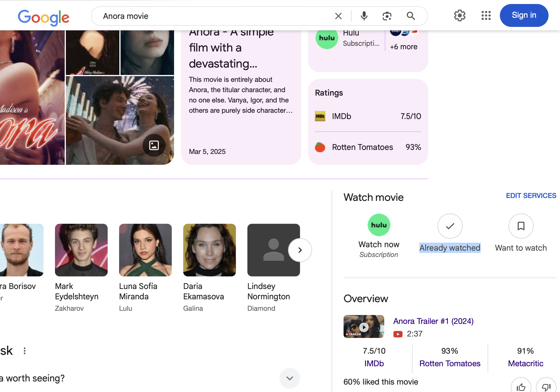The image size is (560, 392).
Task: Click the Subscription label under Watch now
Action: [x=379, y=255]
